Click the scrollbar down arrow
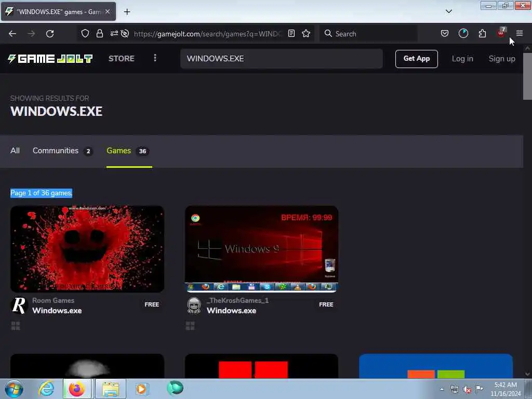The image size is (532, 399). click(x=527, y=374)
